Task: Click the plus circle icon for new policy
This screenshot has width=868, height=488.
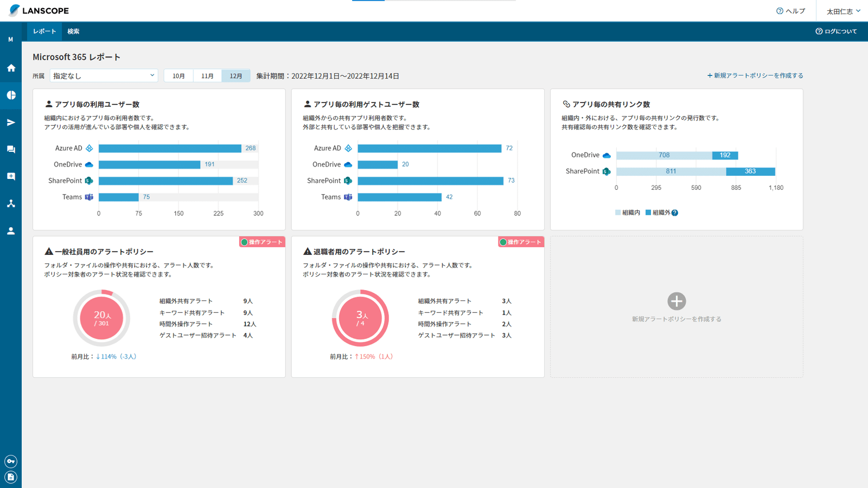Action: pos(676,301)
